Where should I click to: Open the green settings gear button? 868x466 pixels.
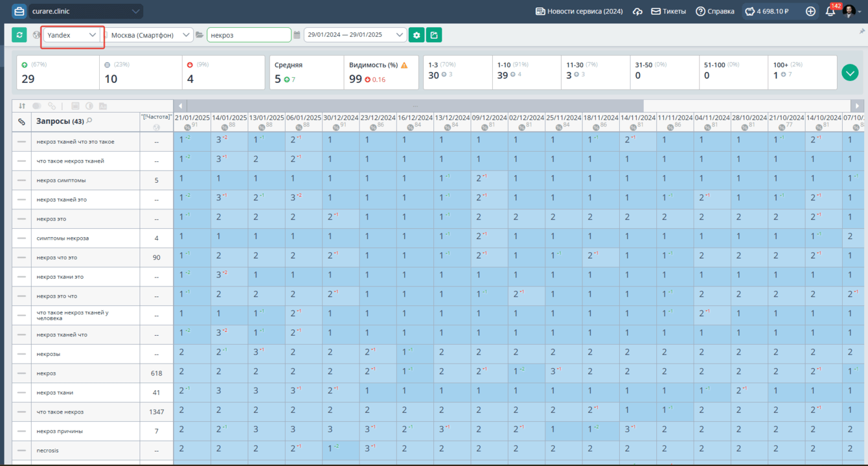(417, 35)
